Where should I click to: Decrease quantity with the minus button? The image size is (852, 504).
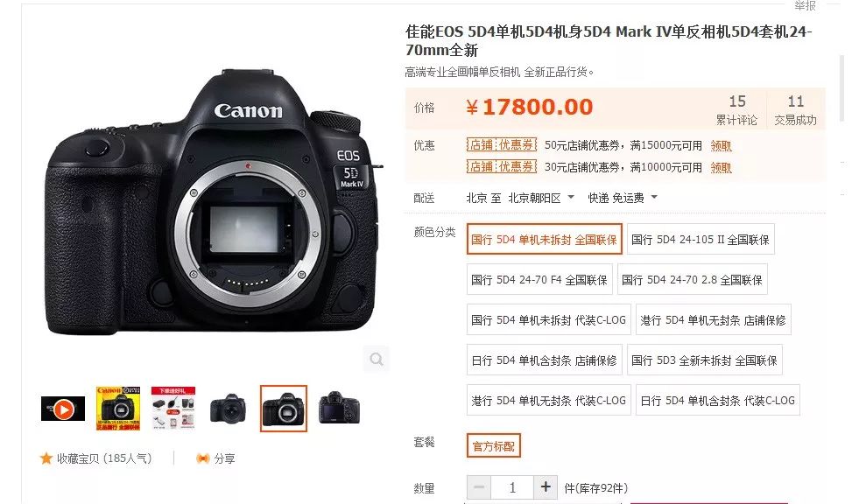click(479, 487)
